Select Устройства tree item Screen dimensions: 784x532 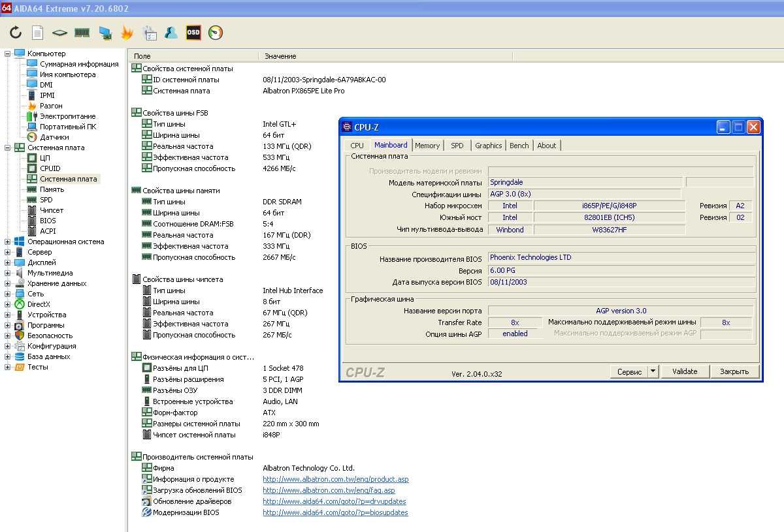[47, 315]
